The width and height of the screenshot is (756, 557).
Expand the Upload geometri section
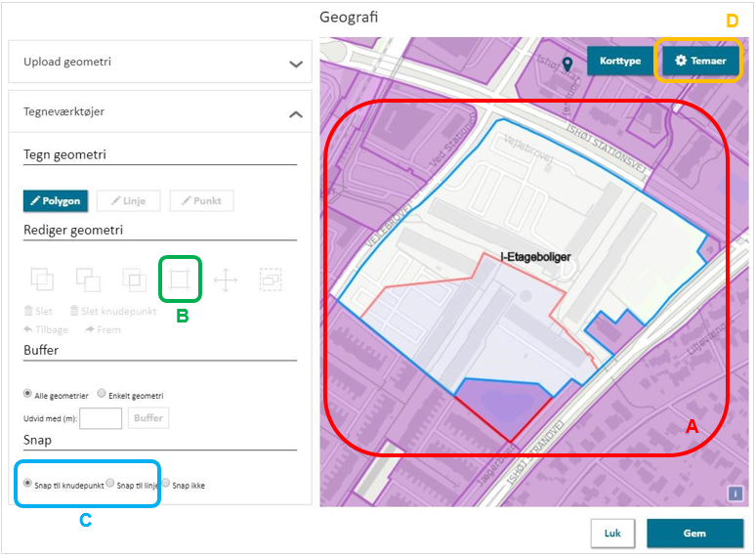click(296, 63)
